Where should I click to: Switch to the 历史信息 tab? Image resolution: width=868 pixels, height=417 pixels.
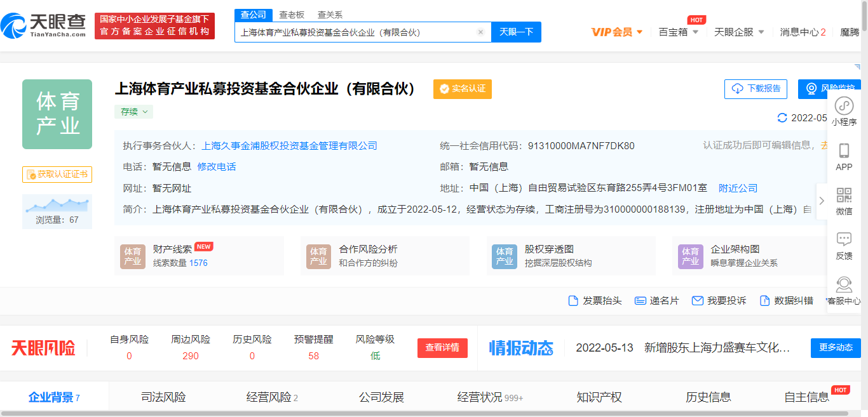(x=708, y=397)
